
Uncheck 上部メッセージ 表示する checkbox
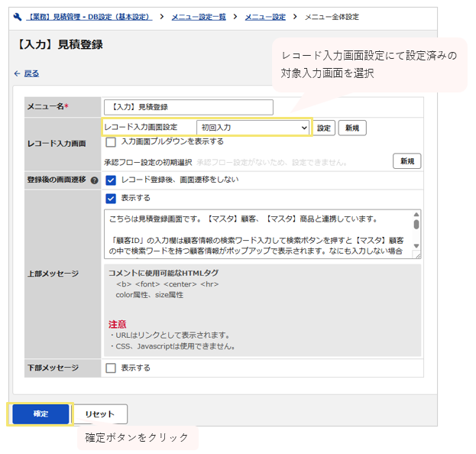[x=111, y=199]
